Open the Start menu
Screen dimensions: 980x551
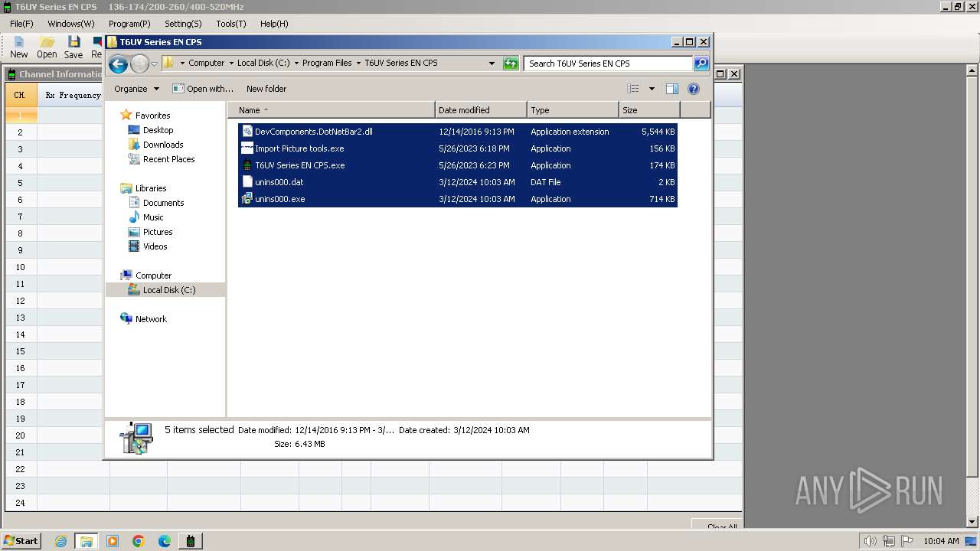click(21, 541)
